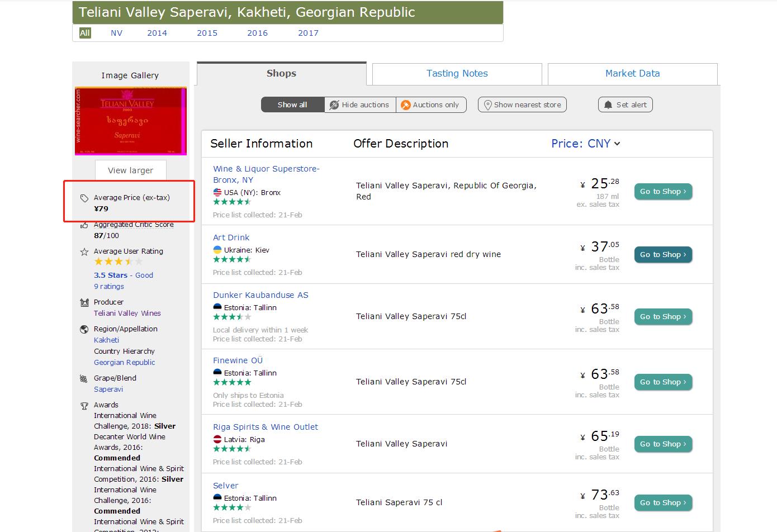777x532 pixels.
Task: Open the Riga Spirits & Wine Outlet link
Action: tap(266, 427)
